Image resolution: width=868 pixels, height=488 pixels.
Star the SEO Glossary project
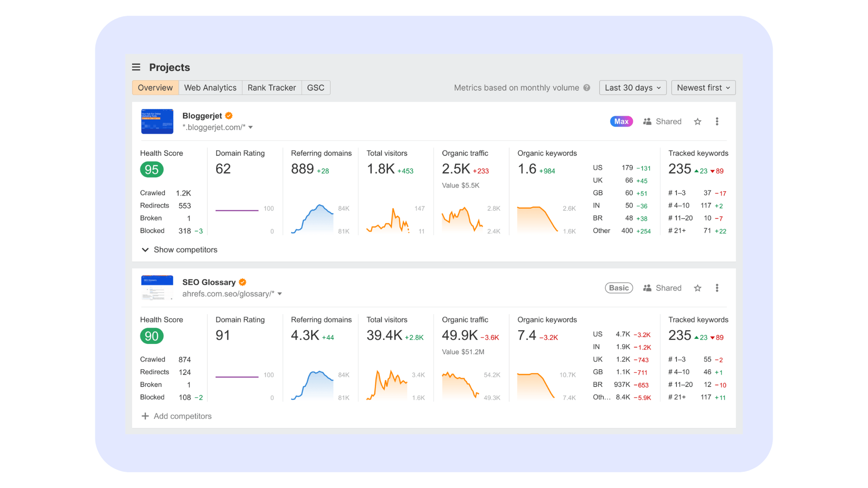pos(698,288)
